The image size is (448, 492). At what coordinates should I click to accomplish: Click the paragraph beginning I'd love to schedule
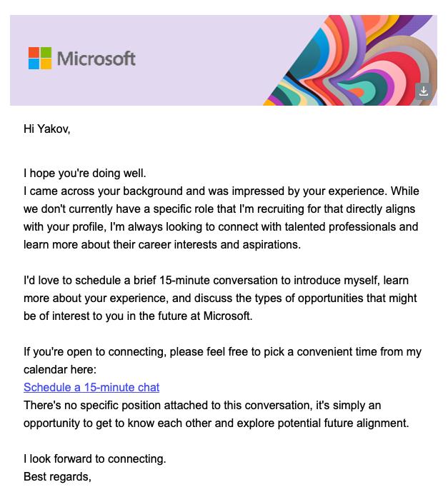[x=220, y=298]
